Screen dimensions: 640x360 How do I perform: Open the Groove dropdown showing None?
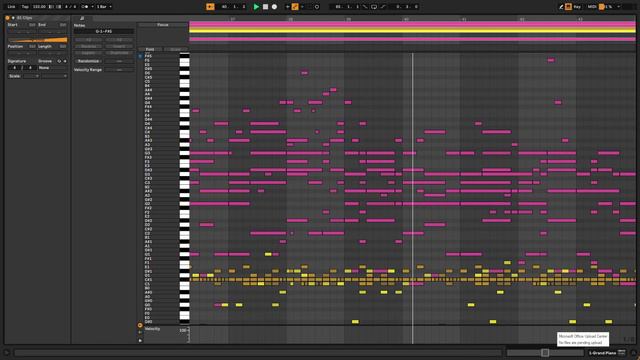pos(52,68)
